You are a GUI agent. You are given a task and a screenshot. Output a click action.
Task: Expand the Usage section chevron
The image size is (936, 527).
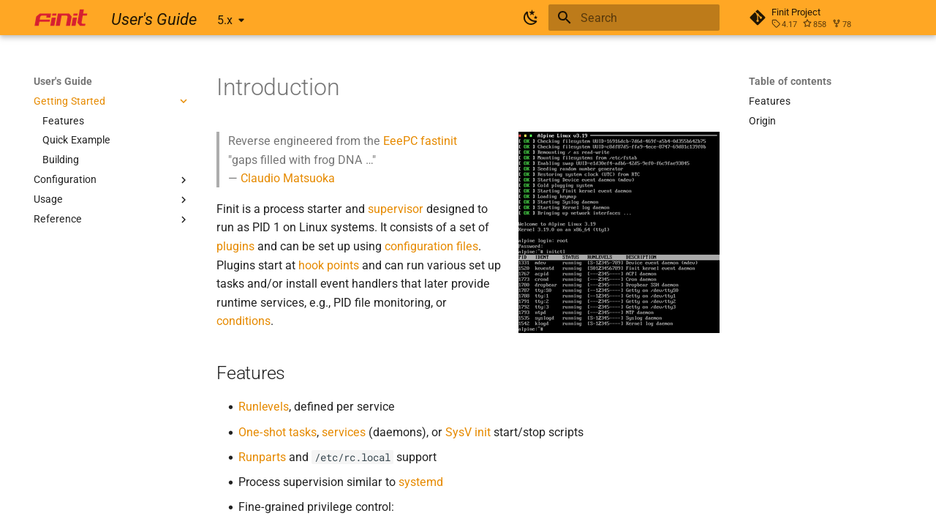(183, 199)
